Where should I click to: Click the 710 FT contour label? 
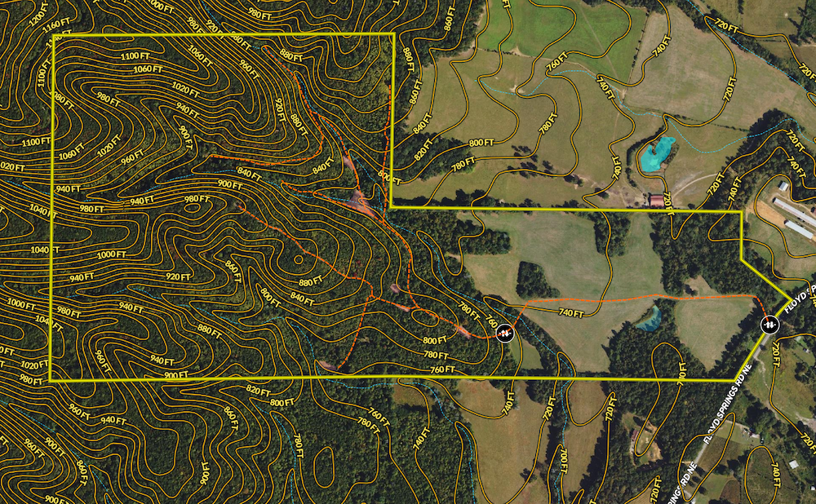[x=681, y=370]
